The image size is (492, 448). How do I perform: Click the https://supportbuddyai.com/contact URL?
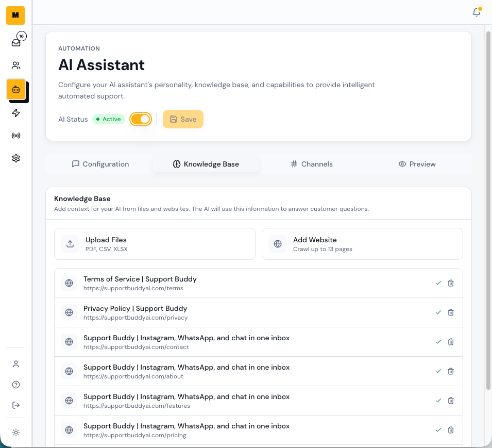(x=136, y=347)
